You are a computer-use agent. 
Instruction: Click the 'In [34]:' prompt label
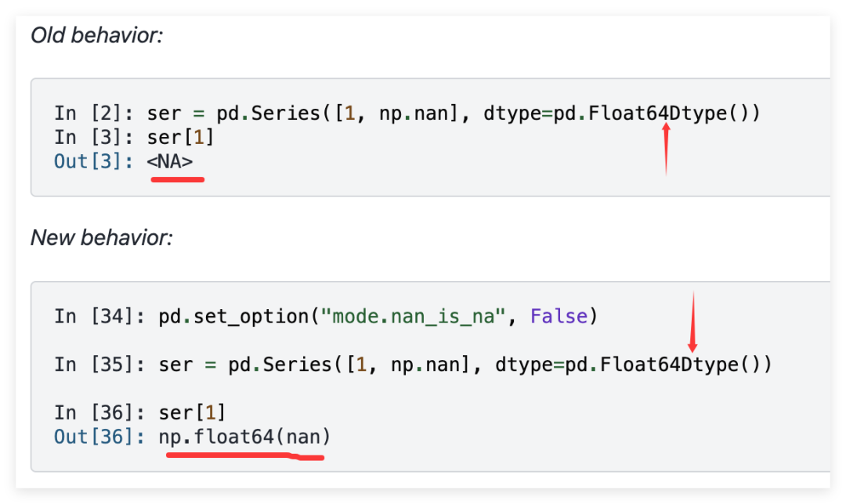(x=99, y=316)
